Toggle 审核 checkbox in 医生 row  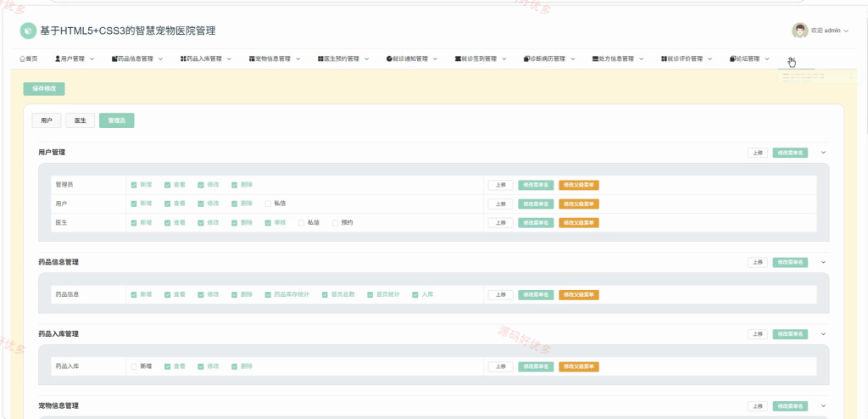coord(268,223)
